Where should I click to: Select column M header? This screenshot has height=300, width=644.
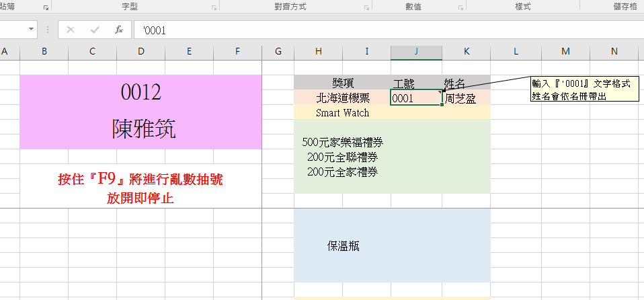tap(565, 51)
